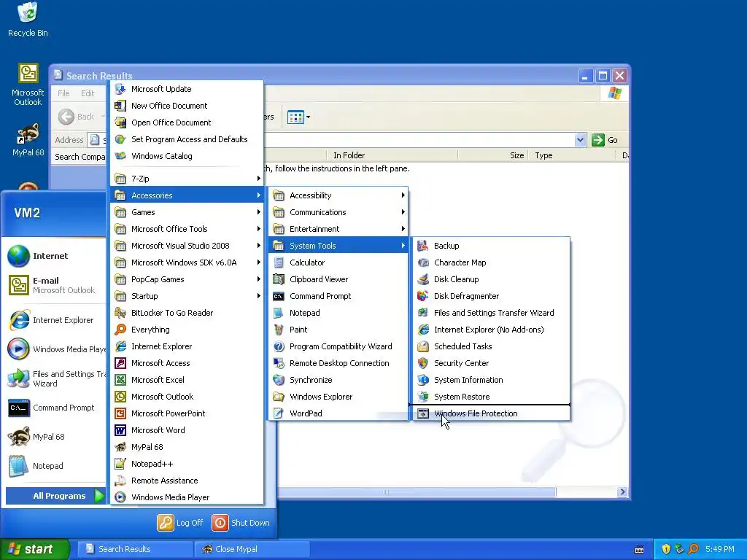This screenshot has height=560, width=747.
Task: Click the Microsoft Excel icon
Action: click(120, 379)
